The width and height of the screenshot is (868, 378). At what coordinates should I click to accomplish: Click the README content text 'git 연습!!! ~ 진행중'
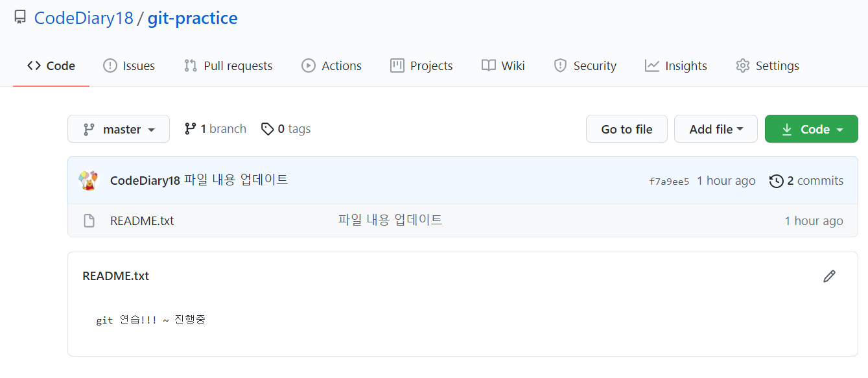coord(151,320)
